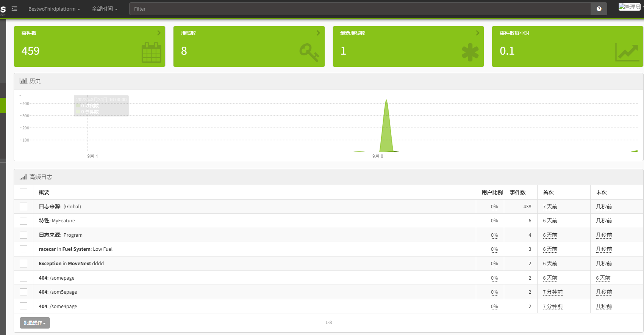The image size is (644, 335).
Task: Open the 批量操作 bulk actions dropdown
Action: click(x=35, y=323)
